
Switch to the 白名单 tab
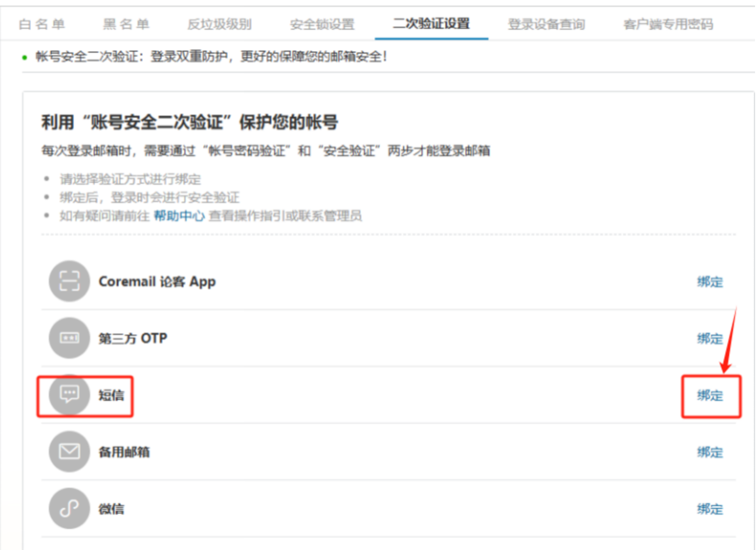coord(42,24)
